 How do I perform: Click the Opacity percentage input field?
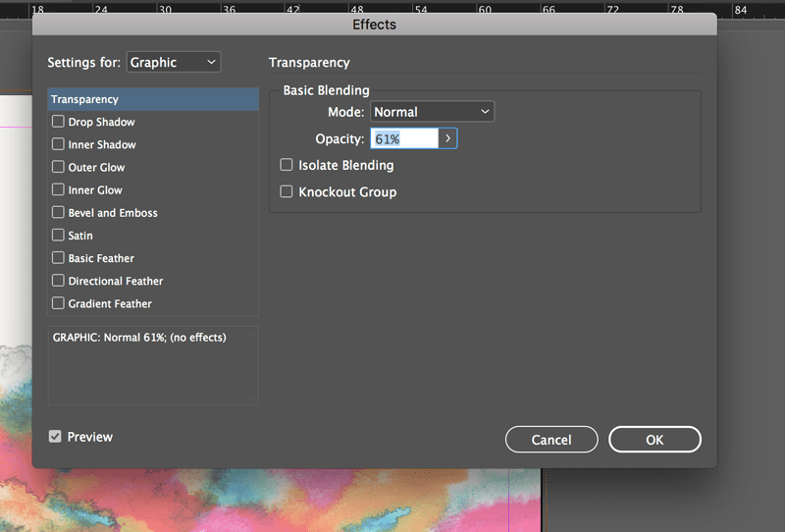403,138
